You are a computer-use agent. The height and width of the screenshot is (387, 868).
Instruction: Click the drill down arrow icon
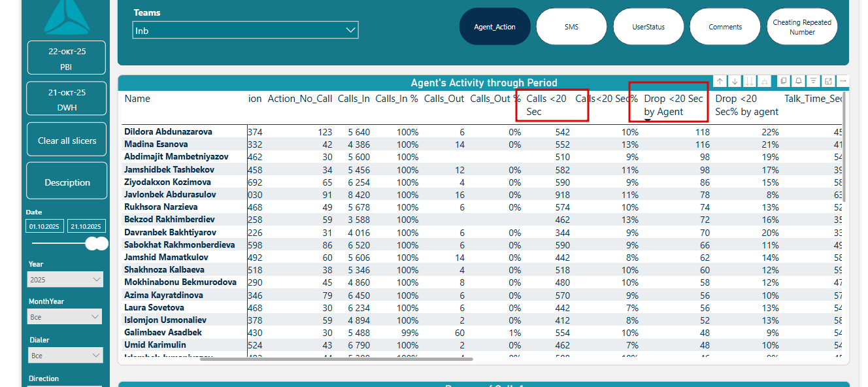735,81
